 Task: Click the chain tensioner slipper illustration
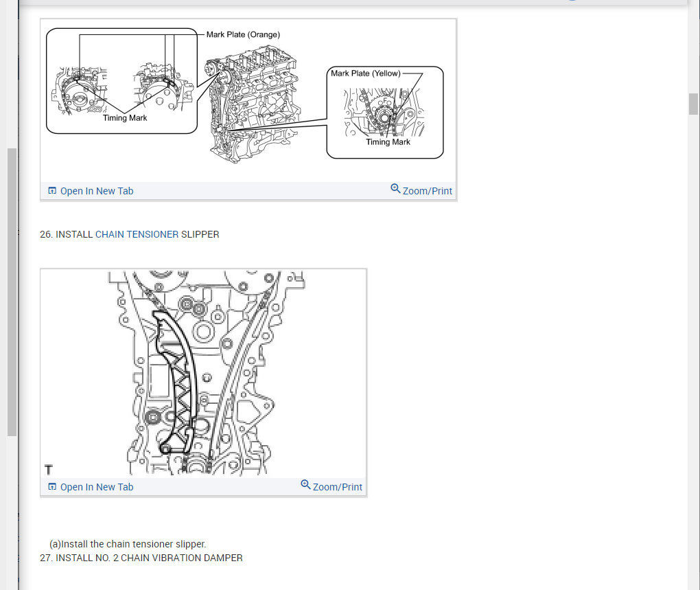click(x=204, y=374)
